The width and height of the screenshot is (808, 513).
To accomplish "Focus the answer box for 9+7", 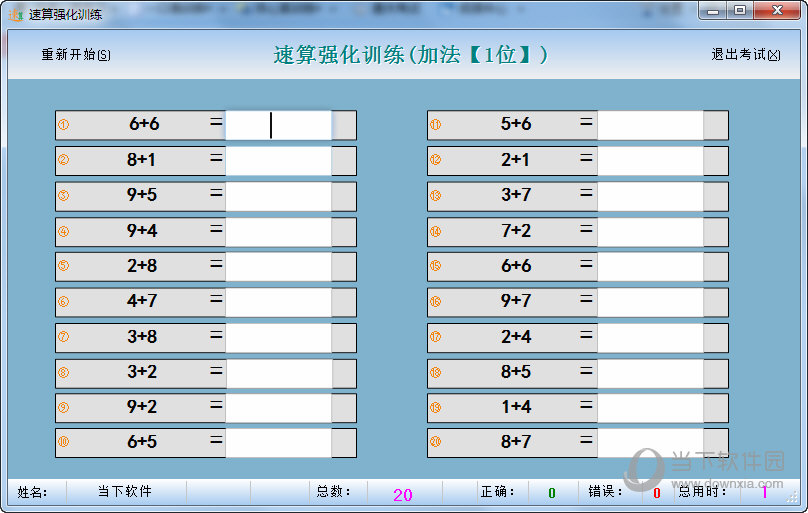I will tap(651, 302).
